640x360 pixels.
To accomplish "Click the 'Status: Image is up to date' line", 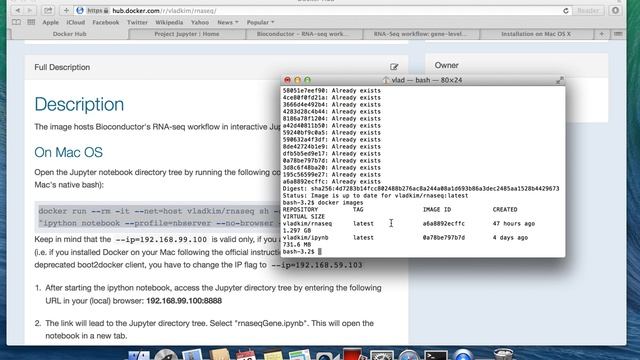I will pyautogui.click(x=376, y=196).
